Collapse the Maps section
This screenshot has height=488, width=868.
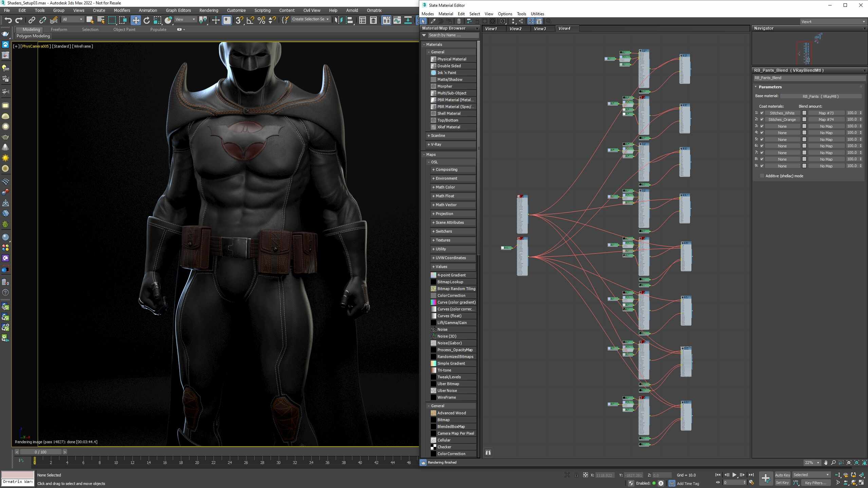(449, 155)
